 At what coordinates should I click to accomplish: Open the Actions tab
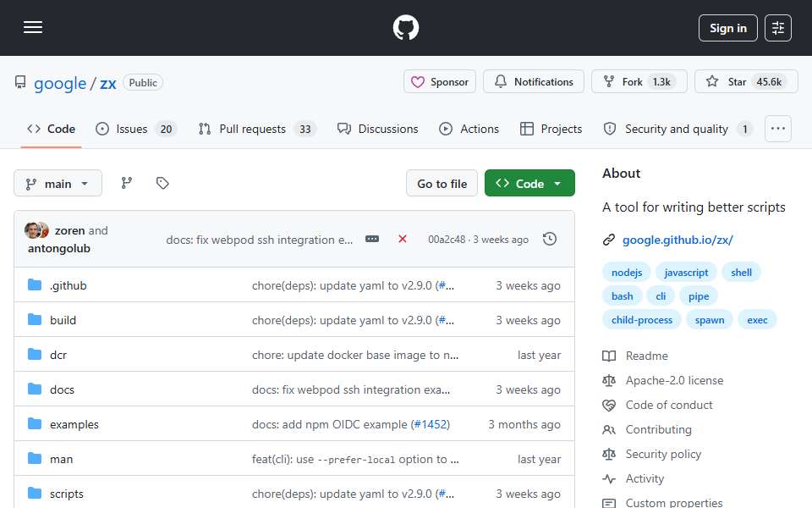469,129
